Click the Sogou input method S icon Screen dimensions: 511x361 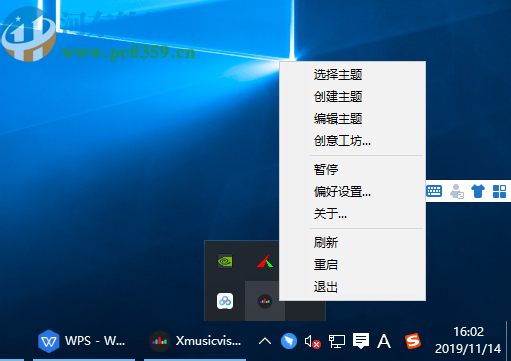(x=413, y=341)
